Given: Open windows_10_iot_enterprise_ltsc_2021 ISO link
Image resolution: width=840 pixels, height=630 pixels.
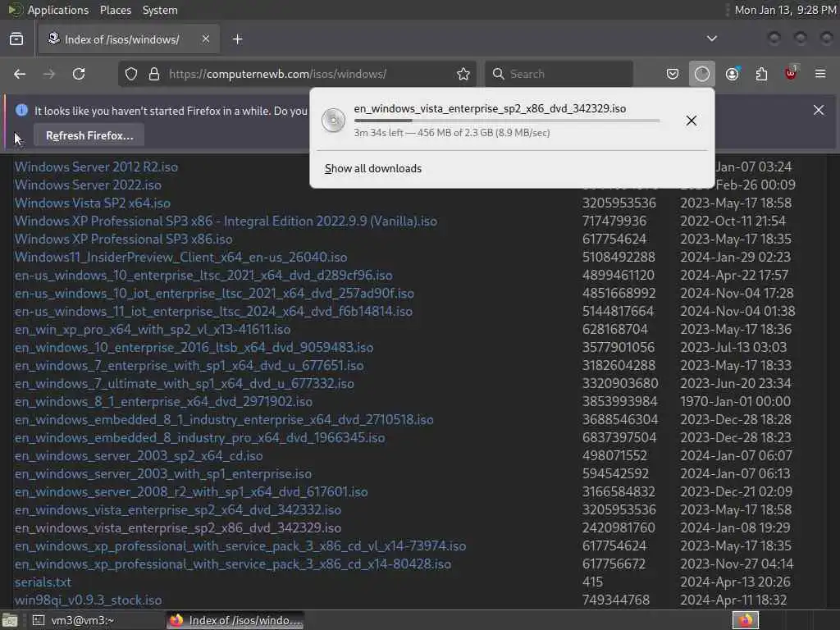Looking at the screenshot, I should [x=214, y=293].
